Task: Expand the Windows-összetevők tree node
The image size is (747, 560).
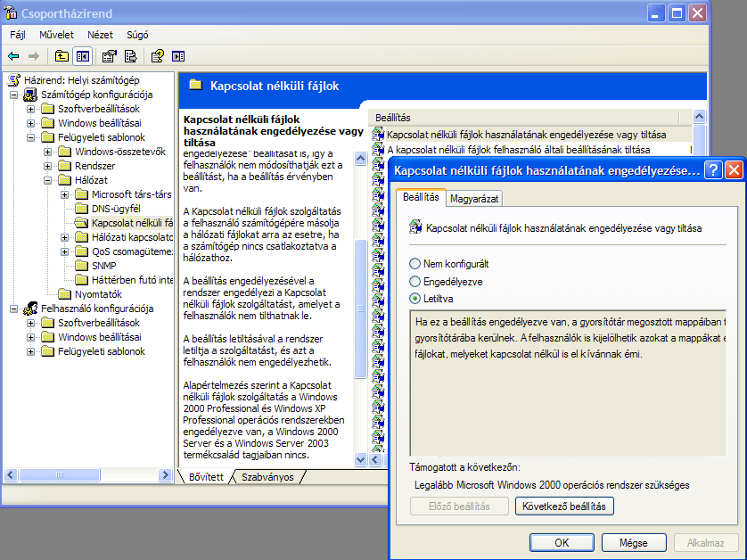Action: tap(48, 152)
